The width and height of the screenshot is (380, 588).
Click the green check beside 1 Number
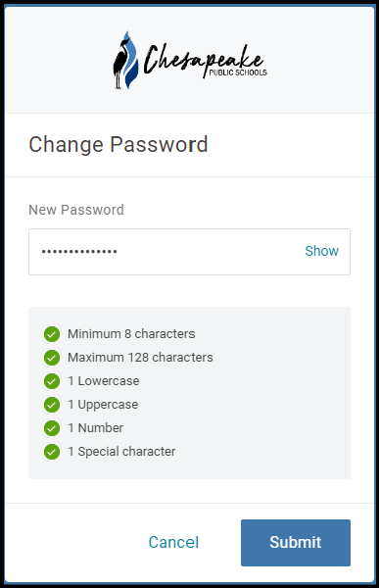tap(52, 428)
